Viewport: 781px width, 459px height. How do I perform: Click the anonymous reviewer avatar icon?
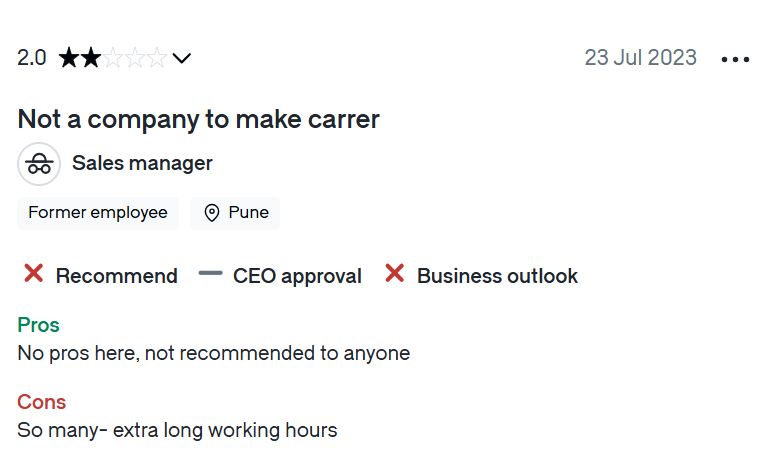pos(39,164)
